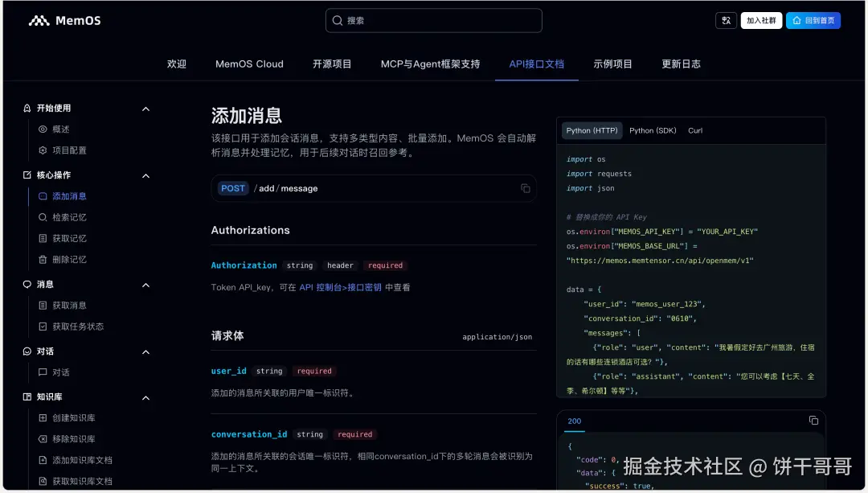Click the bubble icon beside 对话 item

click(43, 372)
